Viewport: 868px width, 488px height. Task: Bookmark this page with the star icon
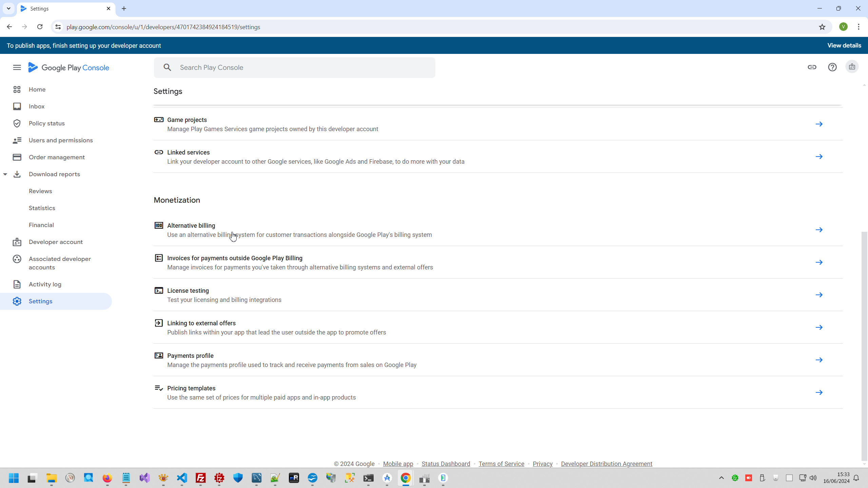(x=822, y=27)
